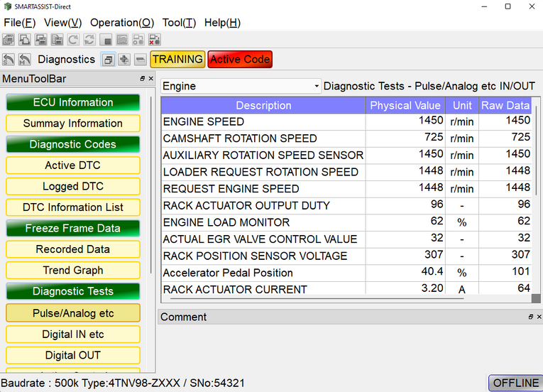The height and width of the screenshot is (392, 543).
Task: Click the back arrow icon labeled S
Action: [x=9, y=60]
